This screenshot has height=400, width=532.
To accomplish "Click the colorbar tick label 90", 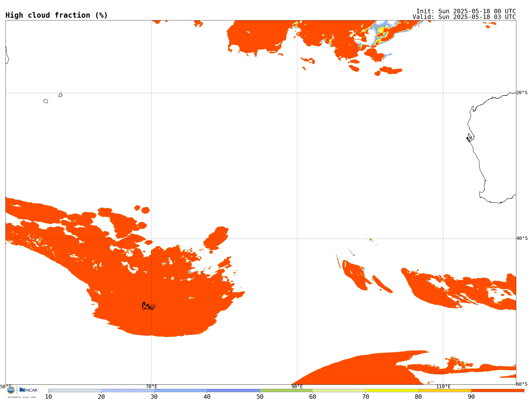I will coord(471,397).
